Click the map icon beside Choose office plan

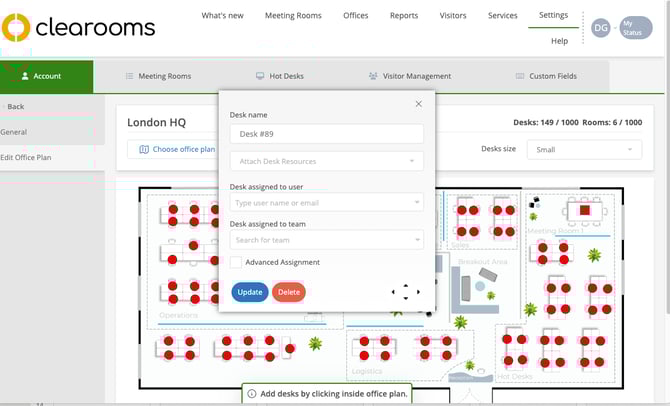tap(144, 150)
